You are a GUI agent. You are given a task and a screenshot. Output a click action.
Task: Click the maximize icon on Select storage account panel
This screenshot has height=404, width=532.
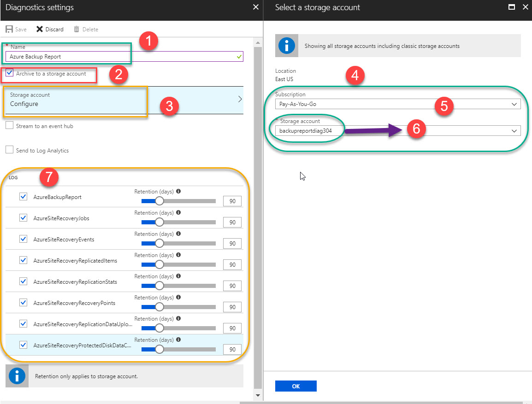(x=511, y=7)
